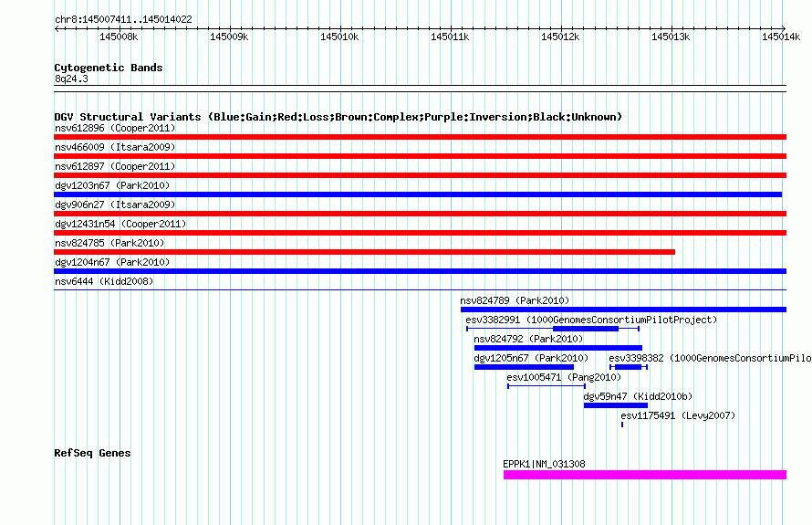This screenshot has width=812, height=525.
Task: Click the 145009k ruler position
Action: tap(229, 37)
